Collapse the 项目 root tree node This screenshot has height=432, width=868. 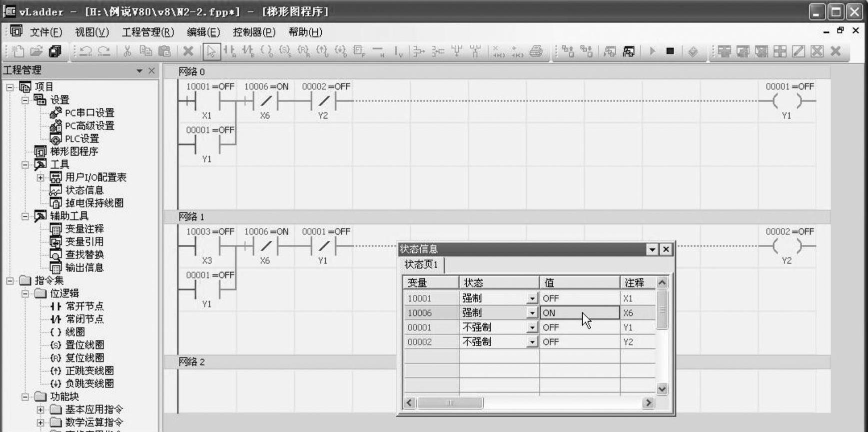(x=10, y=87)
